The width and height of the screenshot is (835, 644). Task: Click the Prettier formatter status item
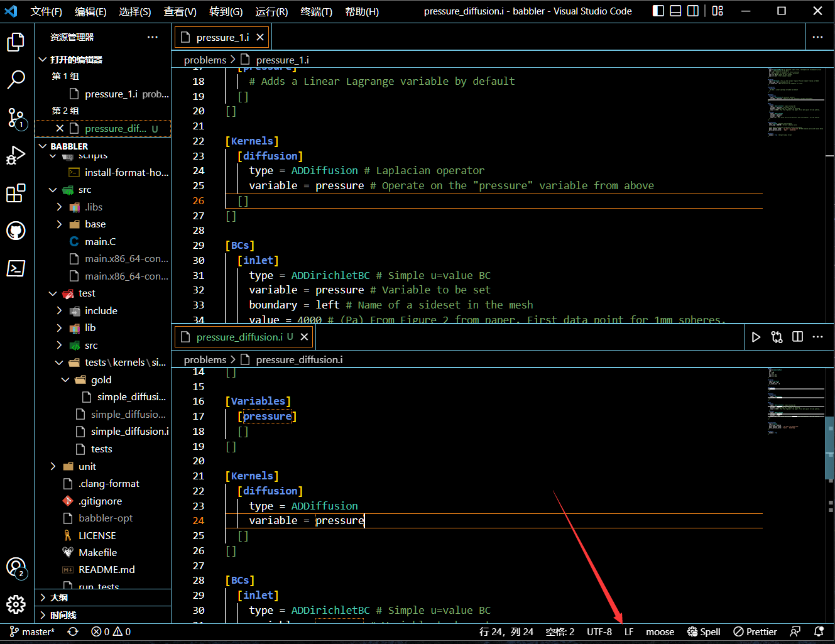755,631
